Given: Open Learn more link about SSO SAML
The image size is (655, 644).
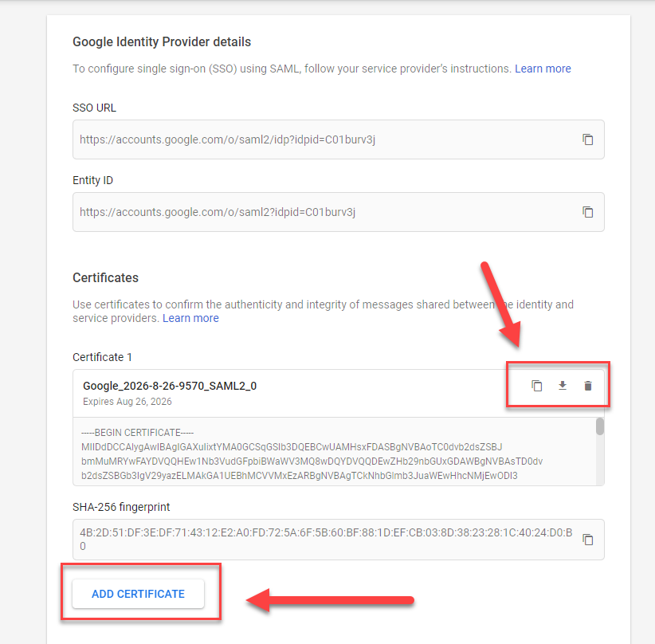Looking at the screenshot, I should (x=543, y=69).
